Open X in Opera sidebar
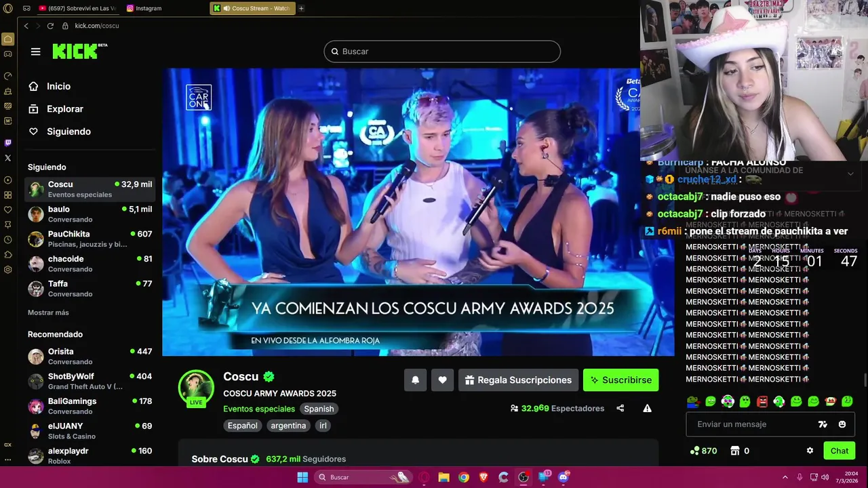868x488 pixels. [8, 158]
